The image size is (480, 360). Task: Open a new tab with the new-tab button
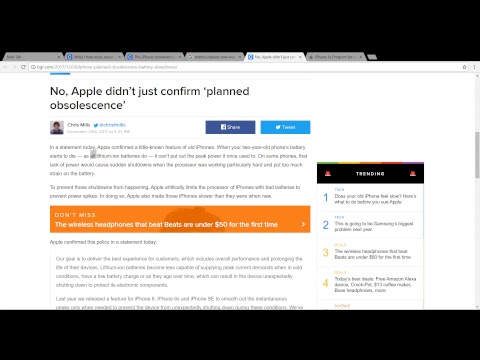click(372, 57)
